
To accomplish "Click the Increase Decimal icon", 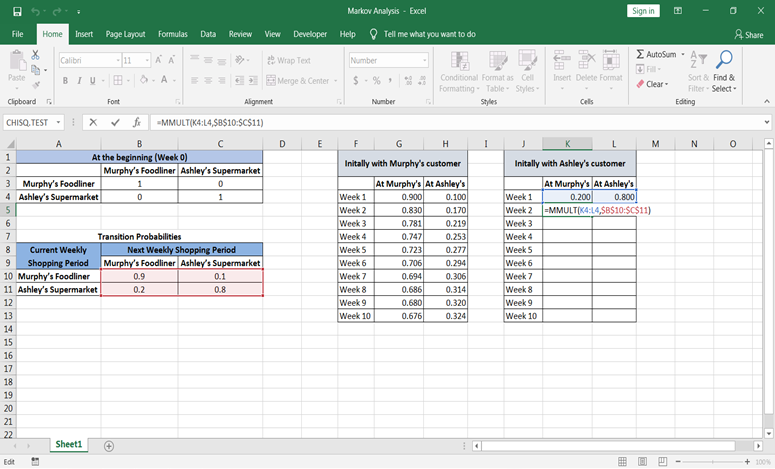I will point(408,80).
